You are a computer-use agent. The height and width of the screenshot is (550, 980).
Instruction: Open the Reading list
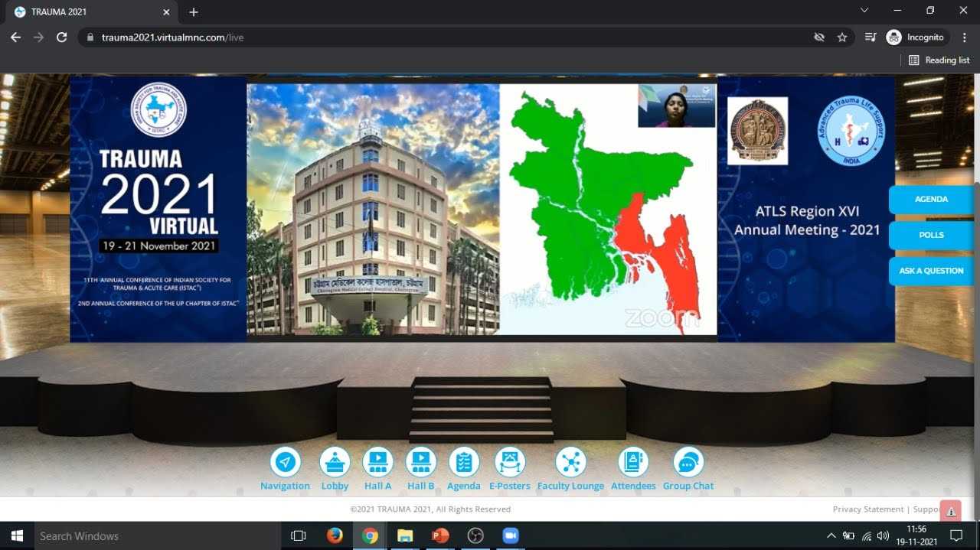939,60
